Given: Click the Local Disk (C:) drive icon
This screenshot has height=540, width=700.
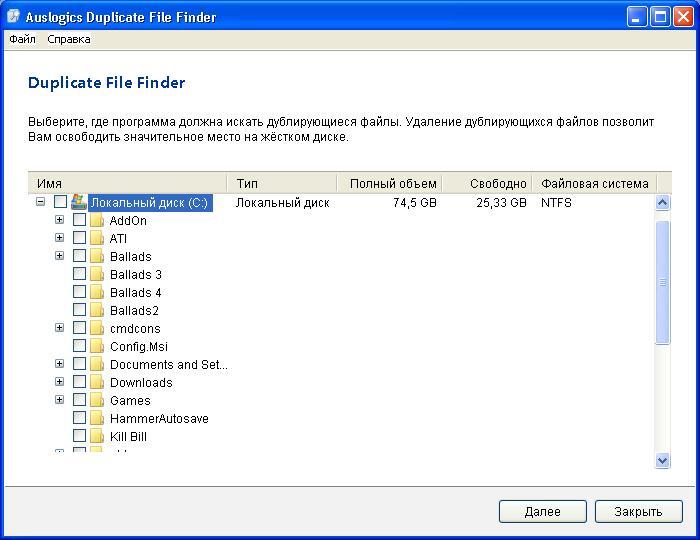Looking at the screenshot, I should pyautogui.click(x=79, y=202).
